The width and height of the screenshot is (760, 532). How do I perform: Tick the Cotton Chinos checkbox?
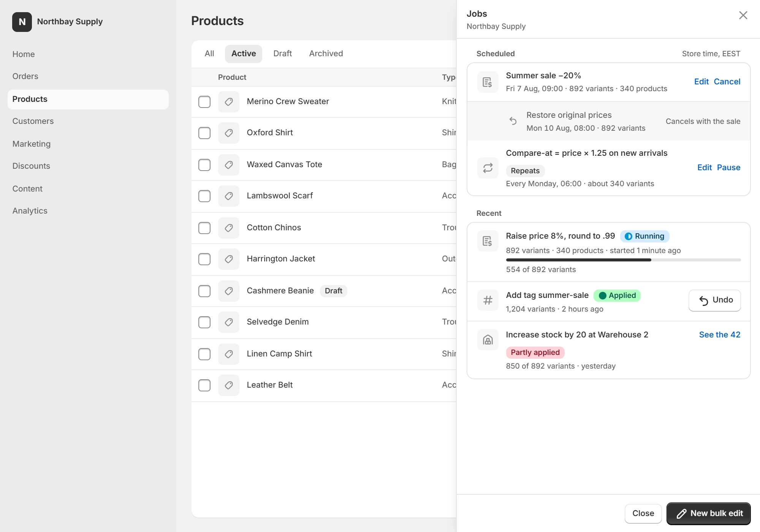click(x=204, y=228)
